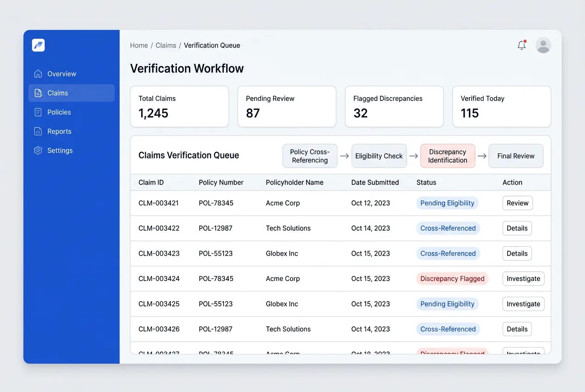585x392 pixels.
Task: Click the Discrepancy Flagged status badge
Action: [x=452, y=278]
